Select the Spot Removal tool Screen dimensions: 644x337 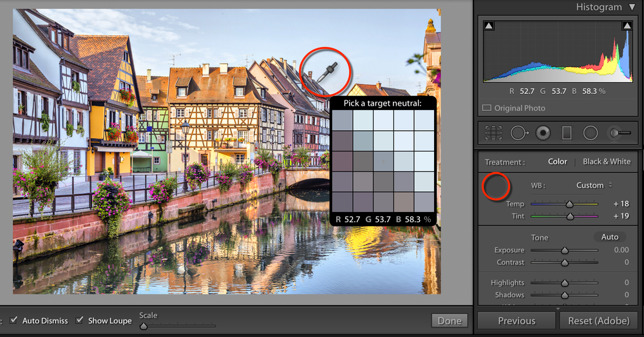519,133
